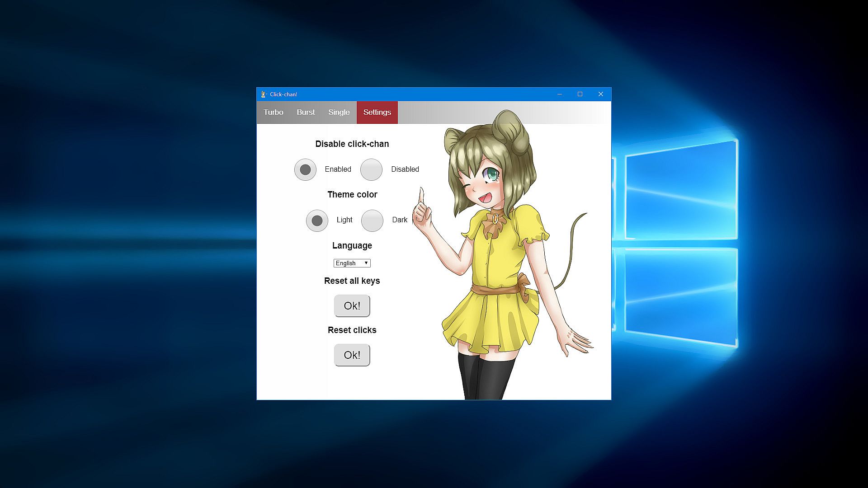Maximize the Click-chan window
The height and width of the screenshot is (488, 868).
point(580,94)
